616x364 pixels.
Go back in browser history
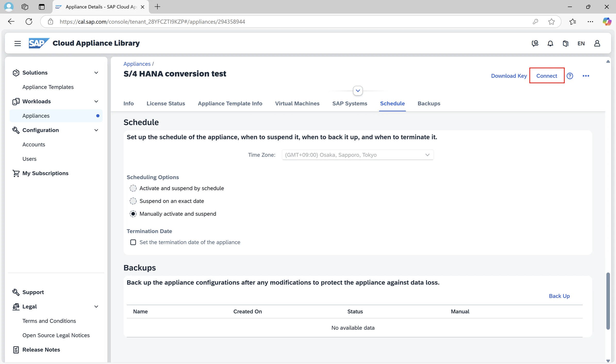tap(11, 21)
